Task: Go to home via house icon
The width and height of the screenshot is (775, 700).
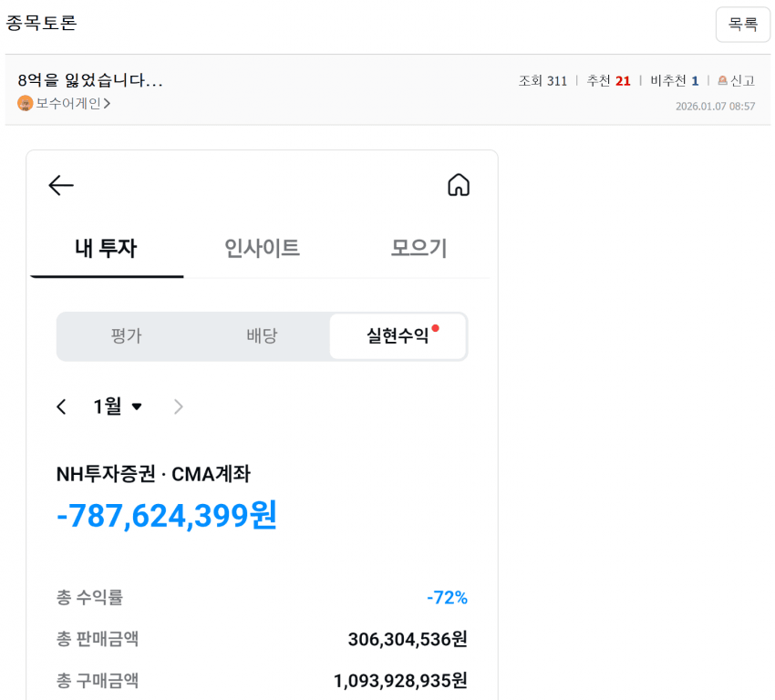Action: click(x=459, y=185)
